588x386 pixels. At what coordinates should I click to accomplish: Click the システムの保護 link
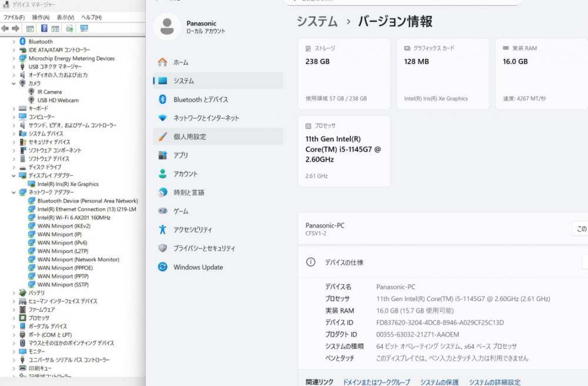(440, 382)
